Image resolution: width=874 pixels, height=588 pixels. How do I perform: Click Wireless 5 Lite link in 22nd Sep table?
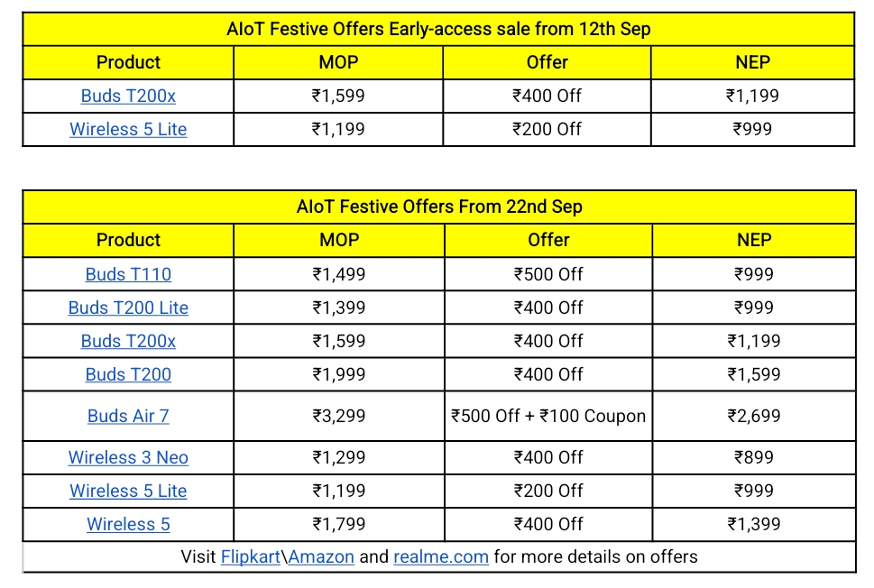point(128,491)
